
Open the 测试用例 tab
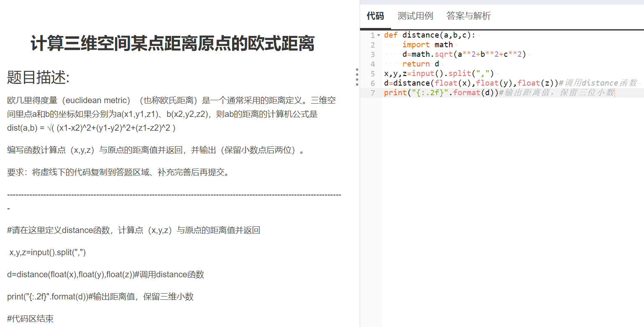[x=415, y=16]
